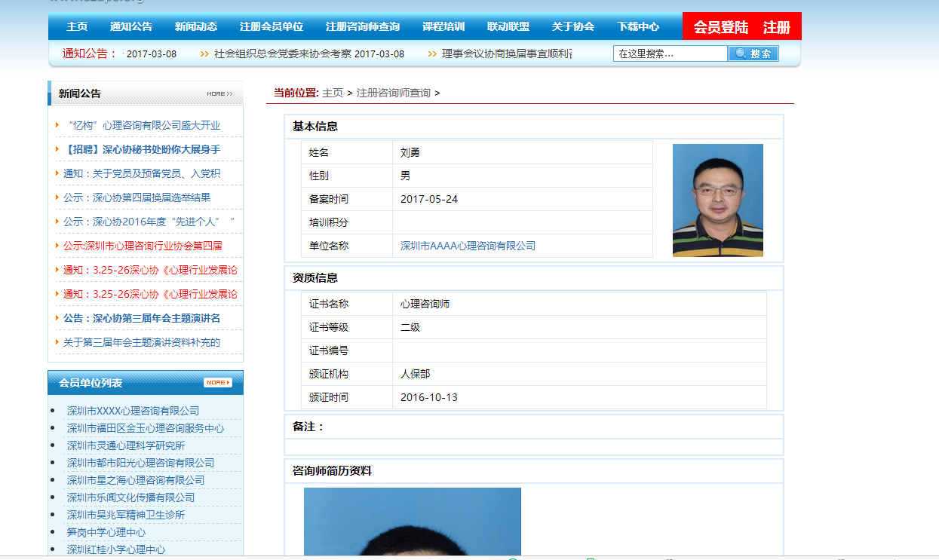Click MORE in the 会员单位列表 header
Screen dimensions: 939x560
click(218, 383)
